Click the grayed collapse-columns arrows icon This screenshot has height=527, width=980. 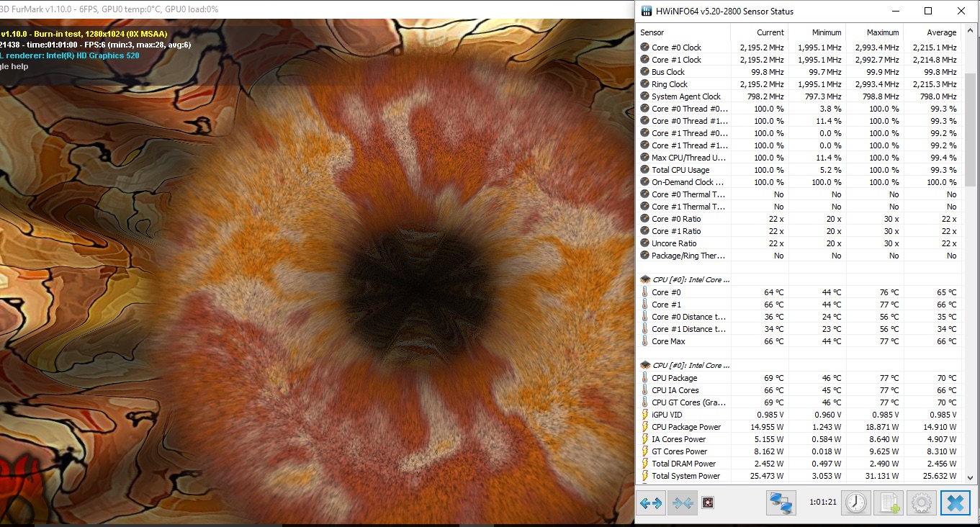tap(681, 503)
